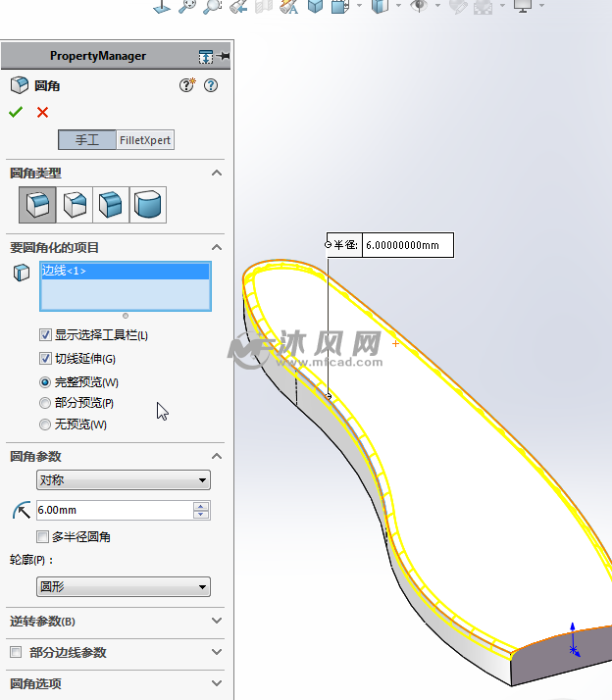Click the Zoom to Fit toolbar icon
The width and height of the screenshot is (612, 700).
(187, 6)
